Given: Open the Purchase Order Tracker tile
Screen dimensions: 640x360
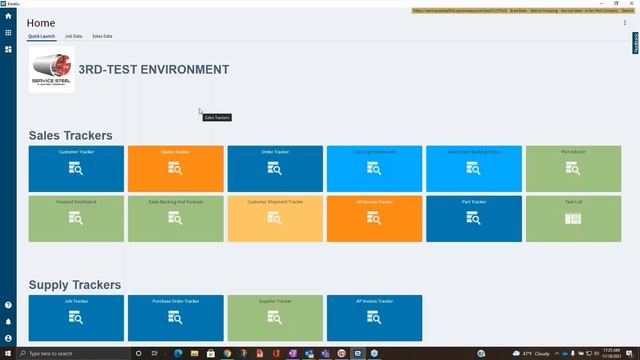Looking at the screenshot, I should click(176, 318).
